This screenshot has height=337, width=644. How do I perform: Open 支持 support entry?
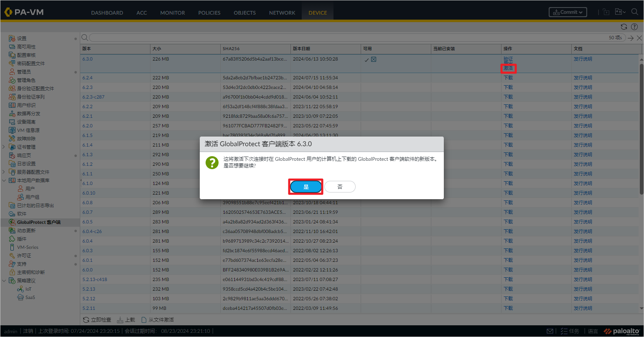point(21,264)
